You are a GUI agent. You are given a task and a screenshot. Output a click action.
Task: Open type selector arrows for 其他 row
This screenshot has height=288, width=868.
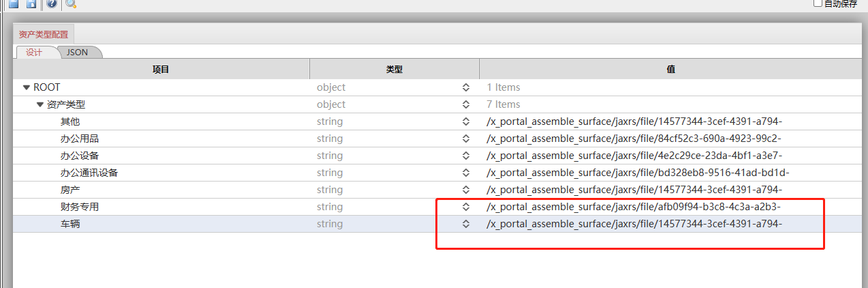point(466,121)
